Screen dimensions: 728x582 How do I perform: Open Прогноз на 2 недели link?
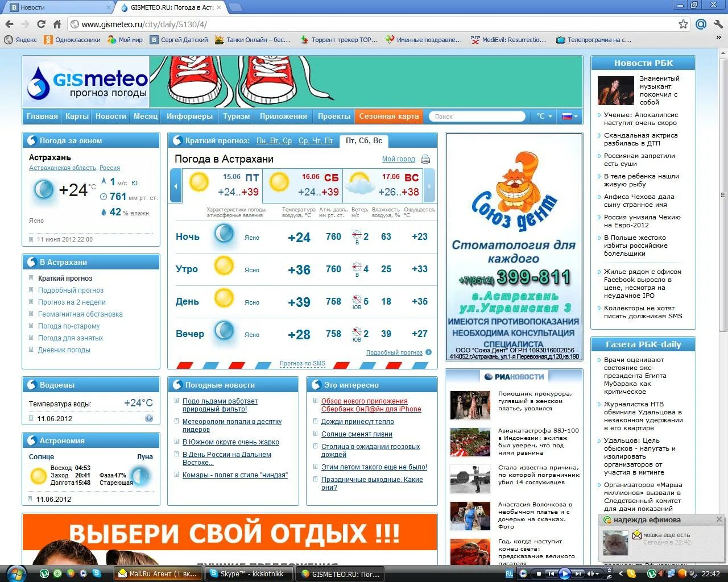click(x=72, y=302)
